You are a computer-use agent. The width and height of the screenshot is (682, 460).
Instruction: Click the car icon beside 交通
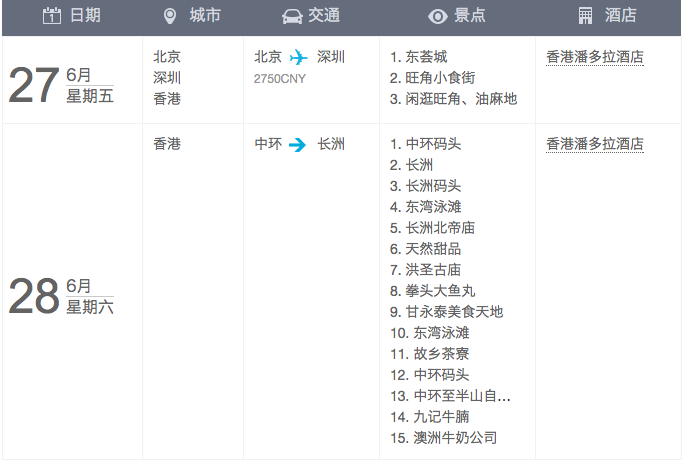[x=292, y=17]
